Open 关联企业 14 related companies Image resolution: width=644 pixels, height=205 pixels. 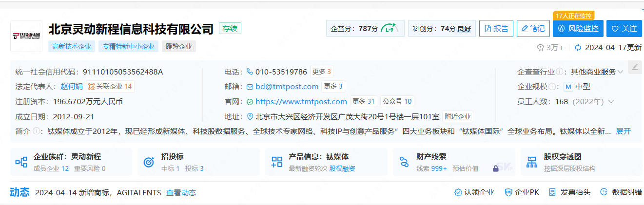click(x=110, y=87)
